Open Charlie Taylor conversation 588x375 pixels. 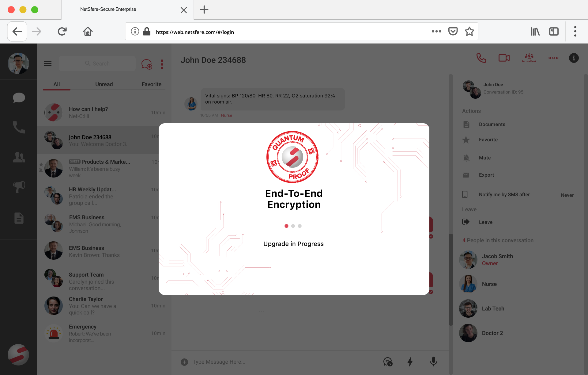point(104,306)
